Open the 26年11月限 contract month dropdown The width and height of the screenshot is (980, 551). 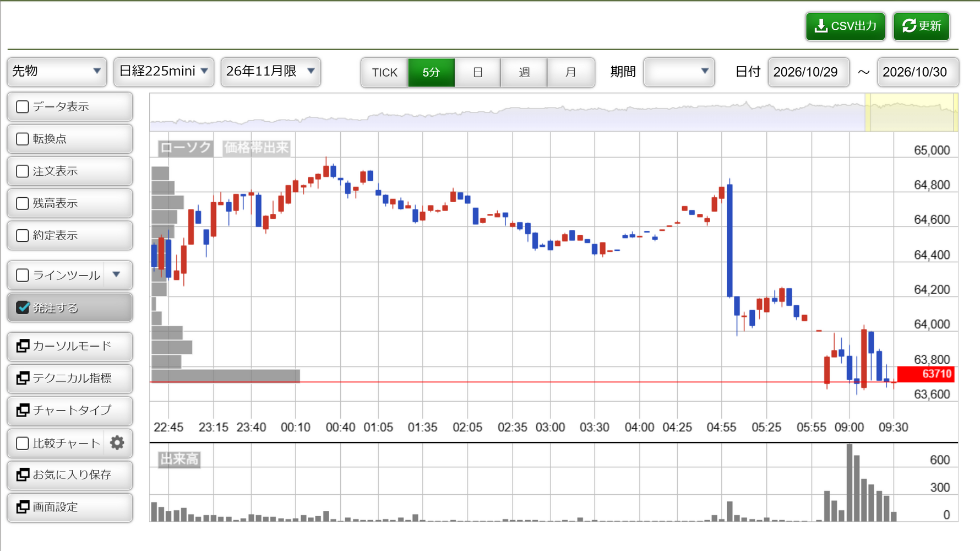[270, 72]
